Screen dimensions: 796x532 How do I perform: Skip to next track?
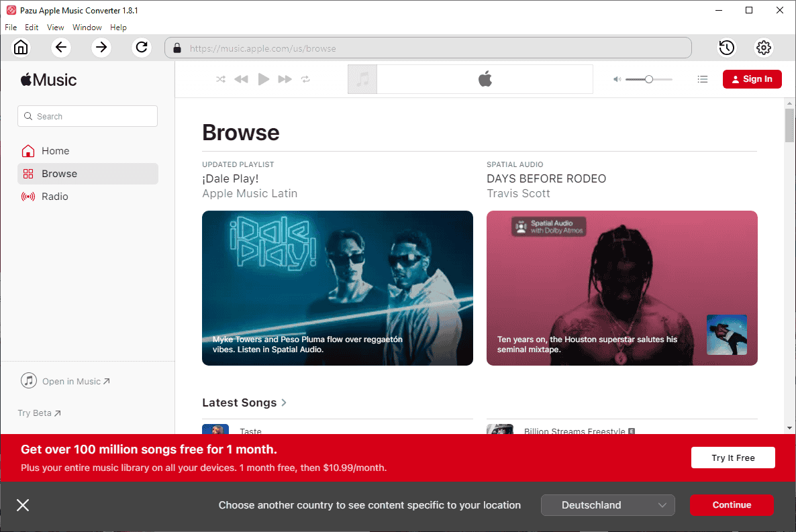[x=285, y=79]
